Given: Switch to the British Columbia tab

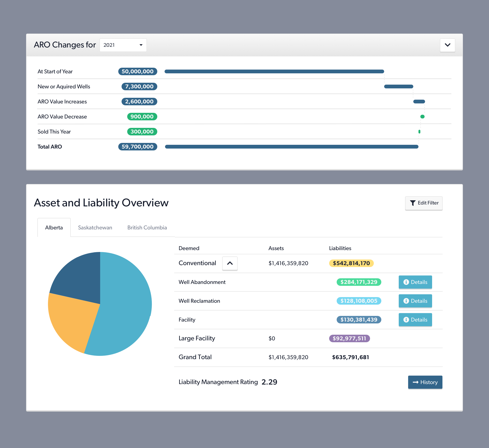Looking at the screenshot, I should (147, 228).
